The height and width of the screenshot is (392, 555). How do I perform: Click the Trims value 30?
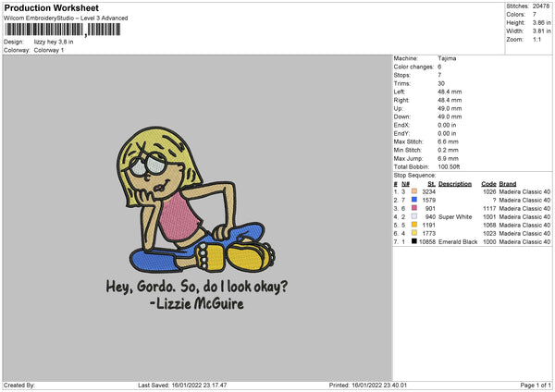(x=441, y=83)
